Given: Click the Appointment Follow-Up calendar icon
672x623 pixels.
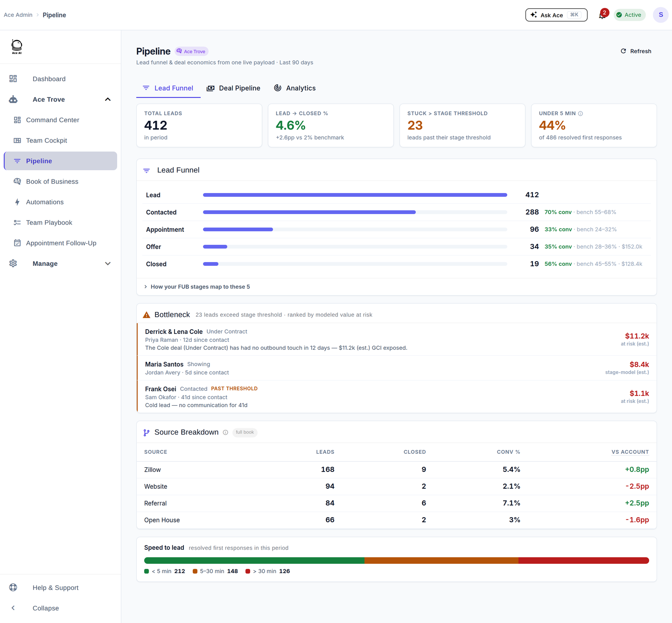Looking at the screenshot, I should click(17, 243).
